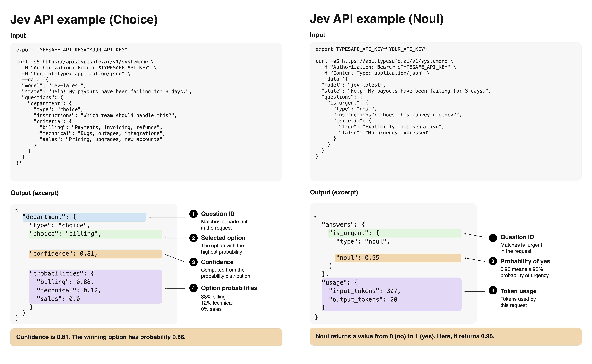Click "Which team should handle this?" instructions line
This screenshot has height=364, width=592.
[x=105, y=116]
